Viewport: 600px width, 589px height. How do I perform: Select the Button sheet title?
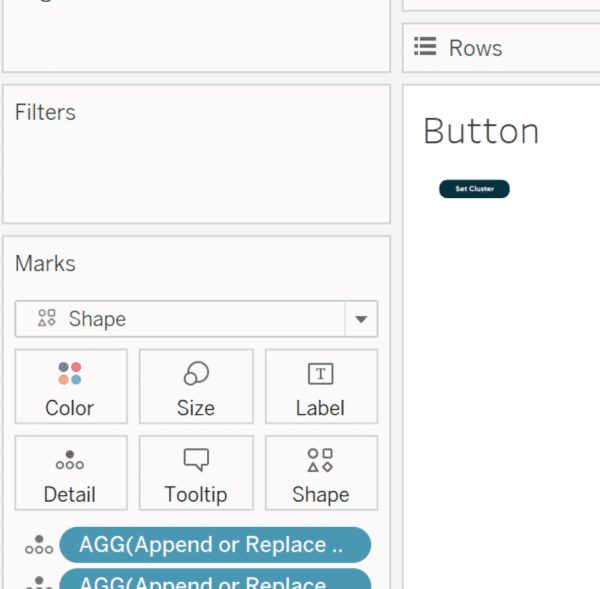coord(481,131)
